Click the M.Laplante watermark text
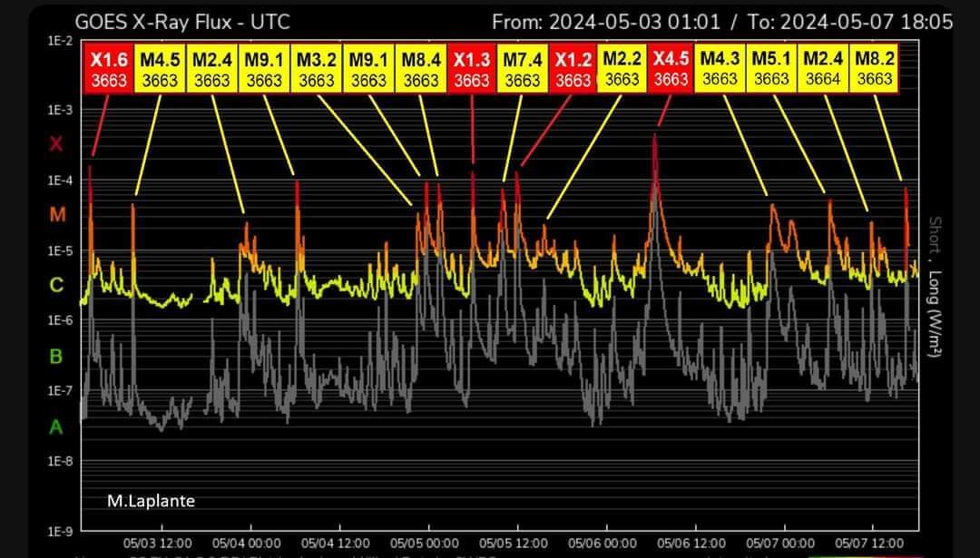 151,501
